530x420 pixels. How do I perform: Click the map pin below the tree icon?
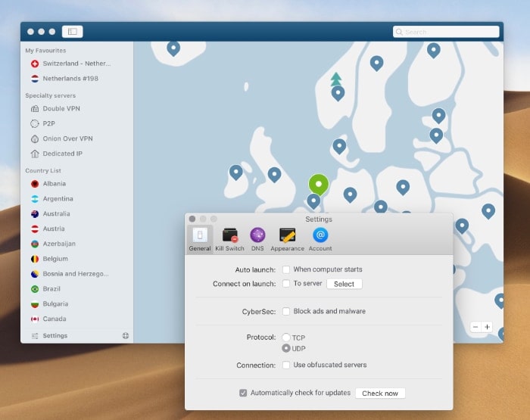338,93
